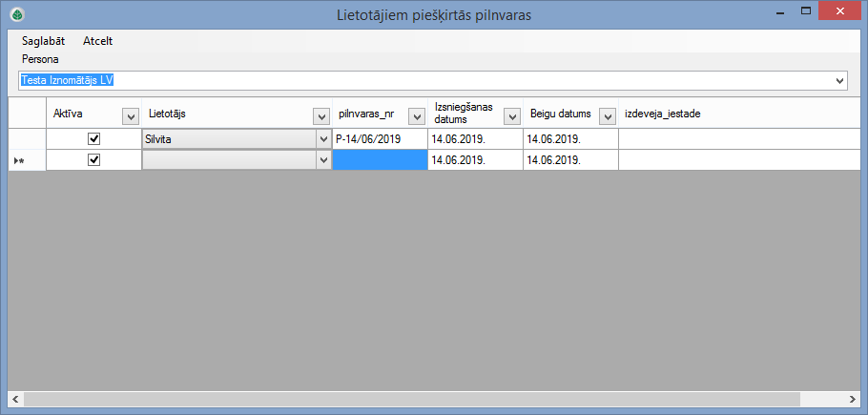Close the Lietotājiem piešķirtās pilnvaras window
Screen dimensions: 868x415
tap(839, 11)
